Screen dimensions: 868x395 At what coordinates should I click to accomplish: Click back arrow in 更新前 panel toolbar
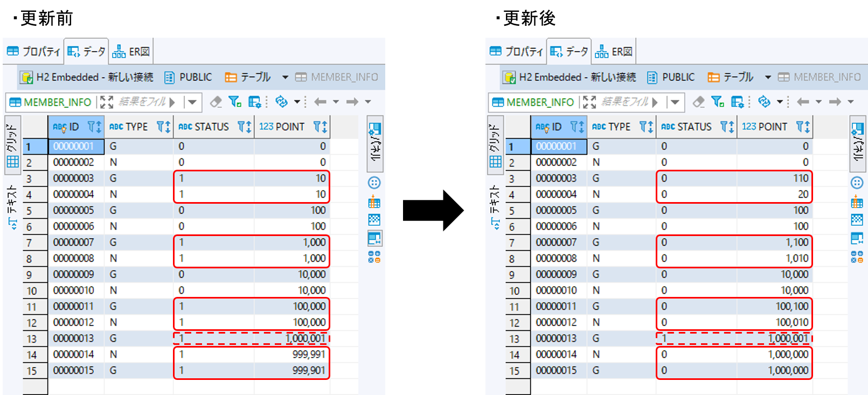coord(320,102)
